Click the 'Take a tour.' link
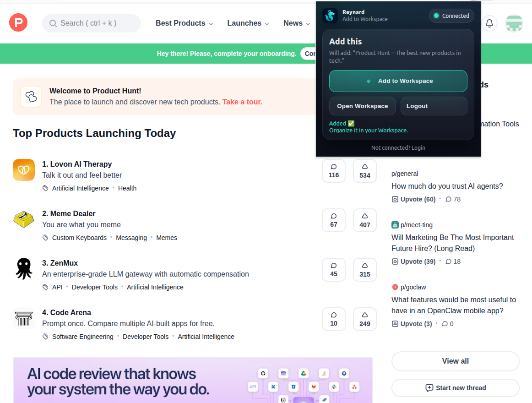The image size is (532, 403). coord(242,102)
